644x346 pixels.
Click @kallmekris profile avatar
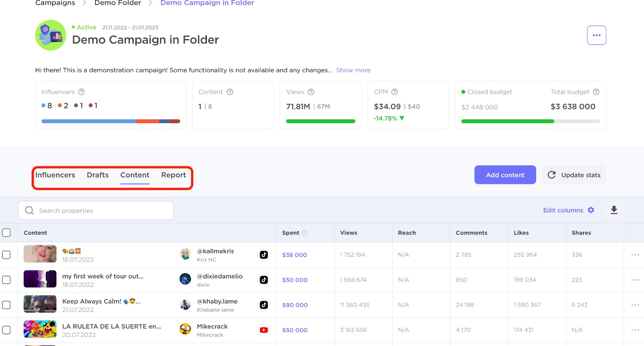(185, 254)
